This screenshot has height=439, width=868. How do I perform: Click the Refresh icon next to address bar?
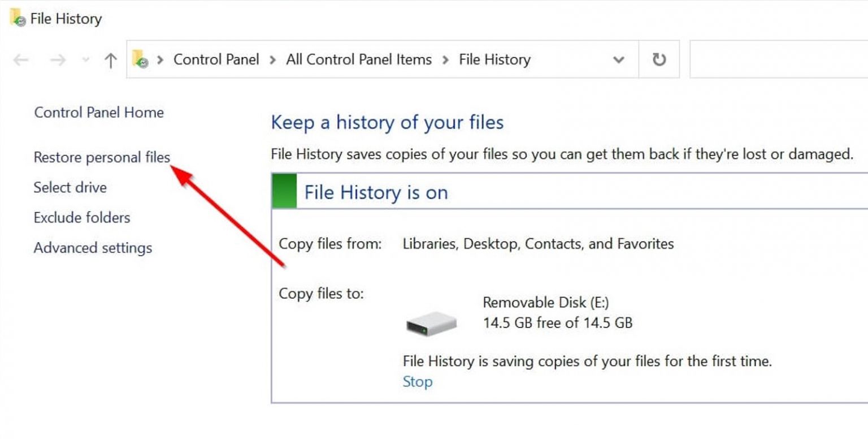[x=659, y=59]
